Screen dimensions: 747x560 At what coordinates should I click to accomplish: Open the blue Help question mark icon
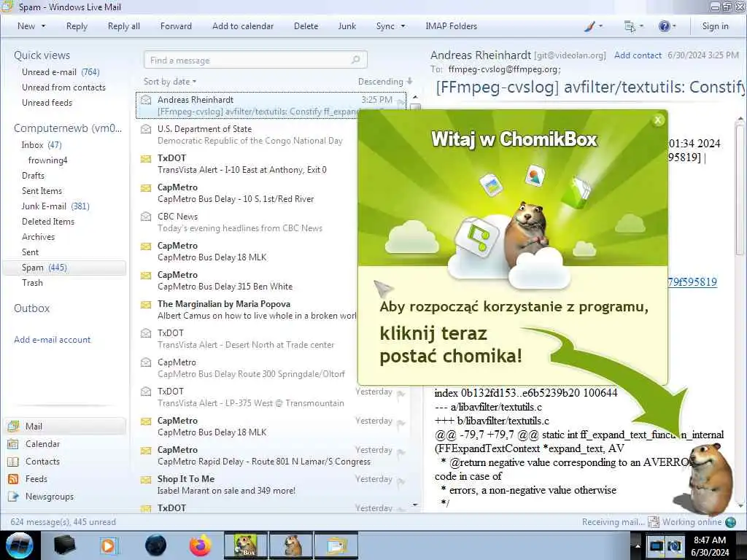click(664, 26)
